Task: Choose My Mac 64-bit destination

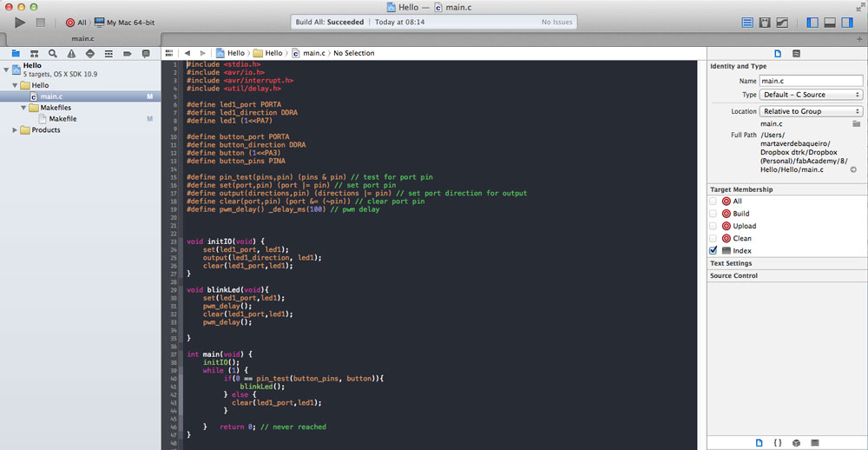Action: tap(124, 23)
